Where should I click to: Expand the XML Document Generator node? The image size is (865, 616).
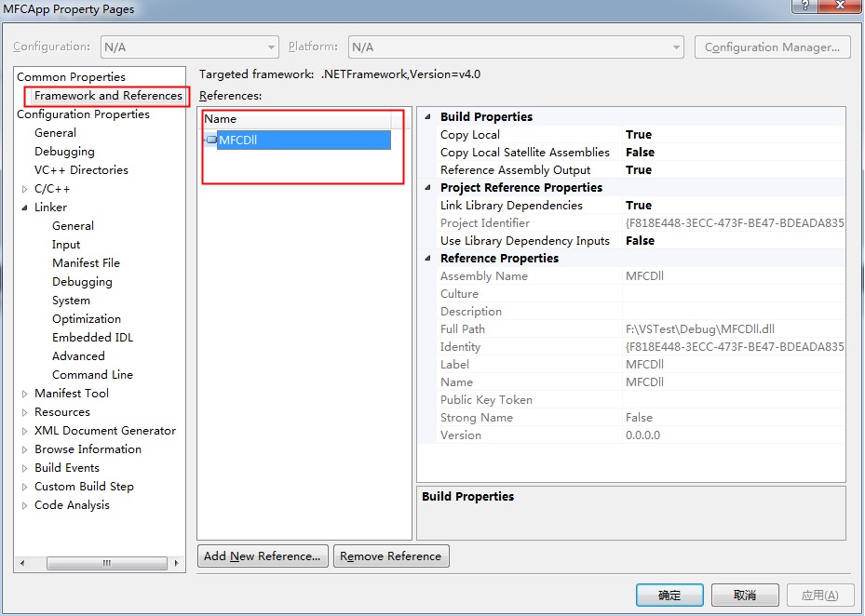(x=24, y=431)
